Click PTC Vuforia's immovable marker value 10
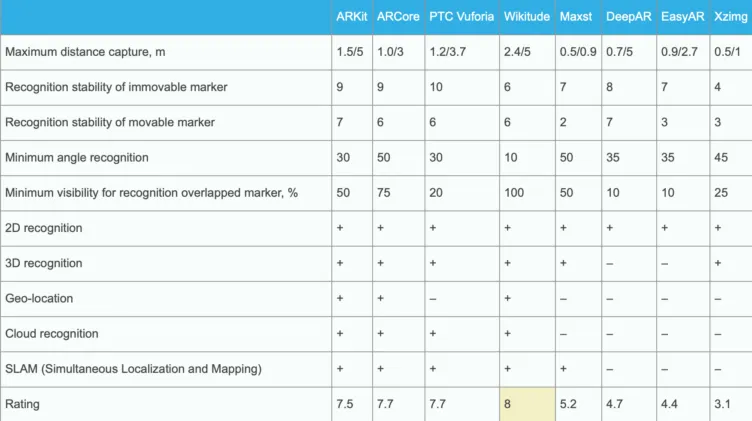Viewport: 752px width, 421px height. 435,87
